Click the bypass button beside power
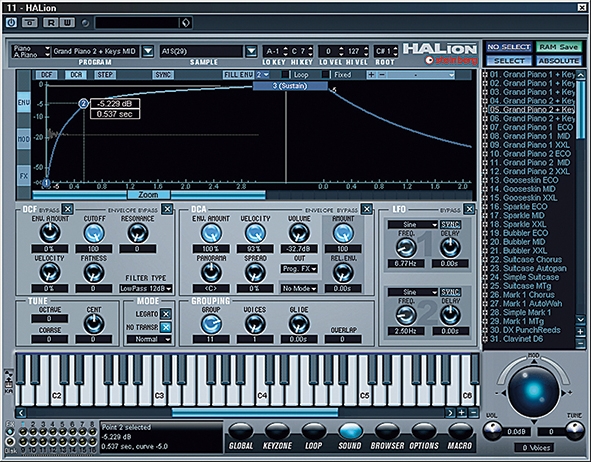The image size is (591, 462). (x=30, y=23)
